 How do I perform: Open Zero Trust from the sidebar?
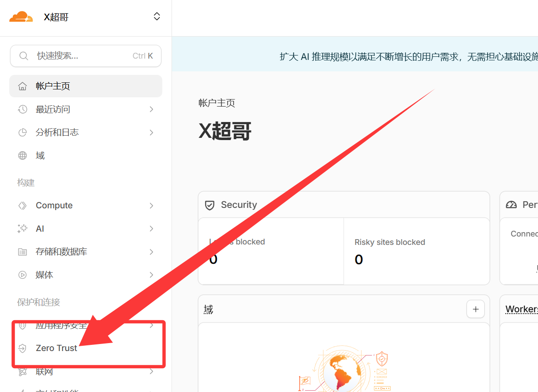56,348
